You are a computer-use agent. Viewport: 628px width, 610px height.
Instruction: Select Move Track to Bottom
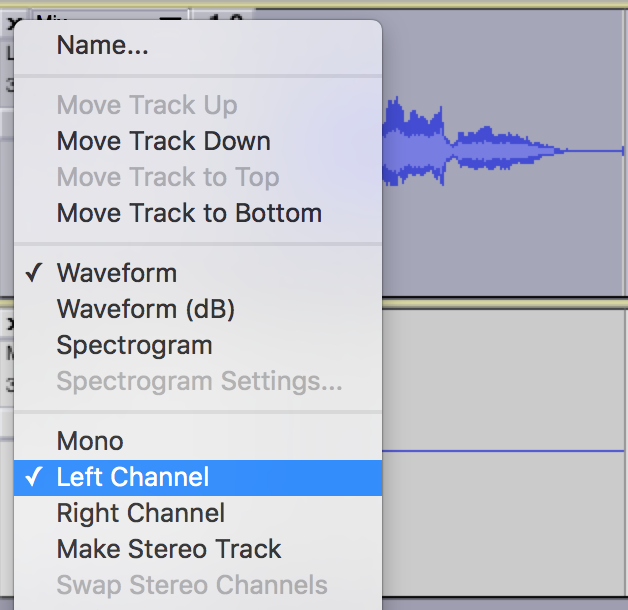pos(189,213)
